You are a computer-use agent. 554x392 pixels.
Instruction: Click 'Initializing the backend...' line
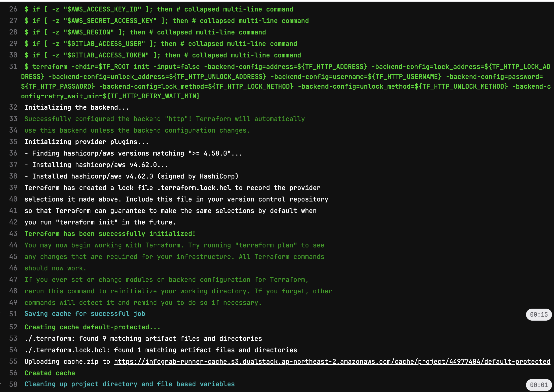tap(77, 107)
